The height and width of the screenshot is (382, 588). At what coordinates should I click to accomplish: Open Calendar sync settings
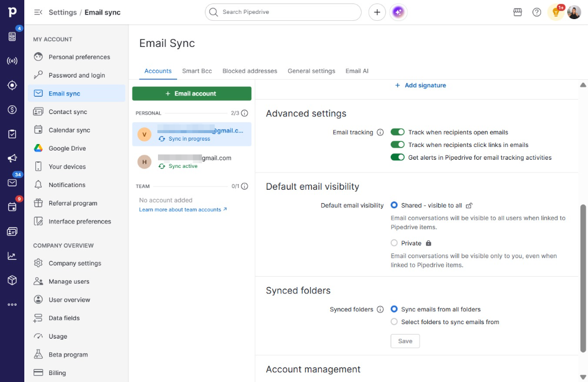76,130
